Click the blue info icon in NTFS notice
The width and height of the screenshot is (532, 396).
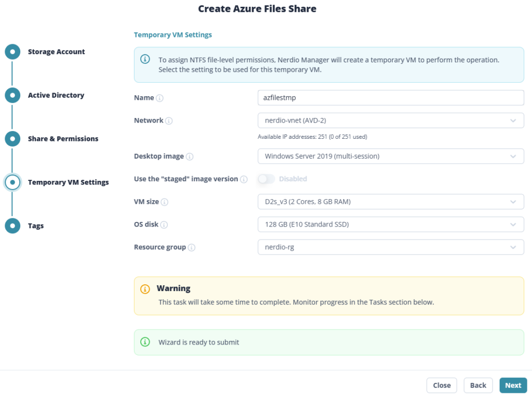(x=145, y=59)
